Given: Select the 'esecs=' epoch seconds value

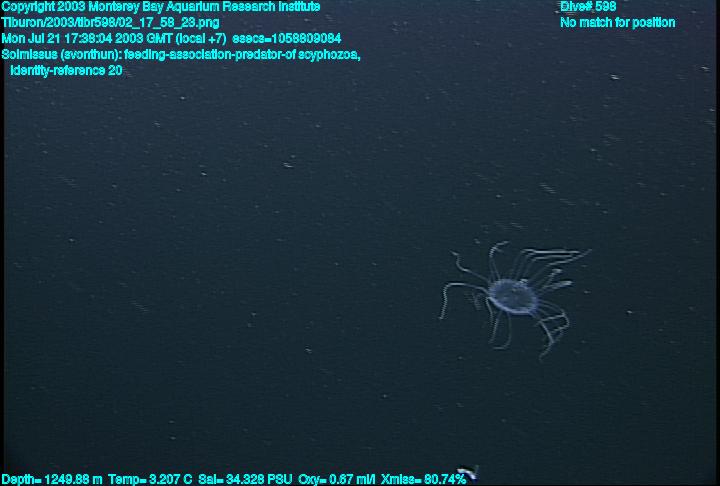Looking at the screenshot, I should tap(287, 39).
